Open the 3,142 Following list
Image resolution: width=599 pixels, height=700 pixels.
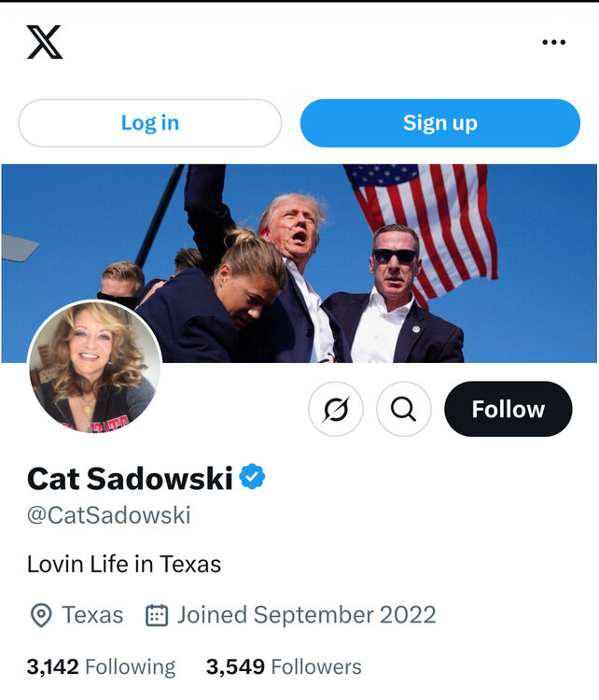pyautogui.click(x=101, y=666)
